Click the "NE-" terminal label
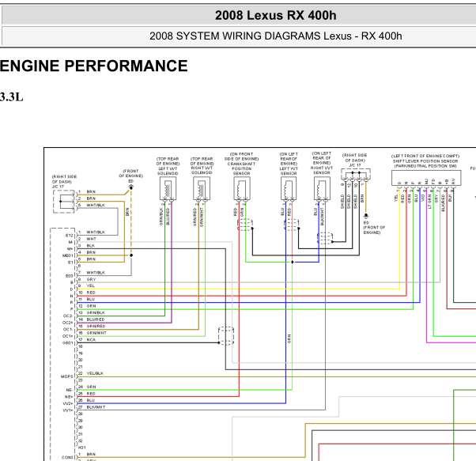Screen dimensions: 476x461 [x=69, y=391]
